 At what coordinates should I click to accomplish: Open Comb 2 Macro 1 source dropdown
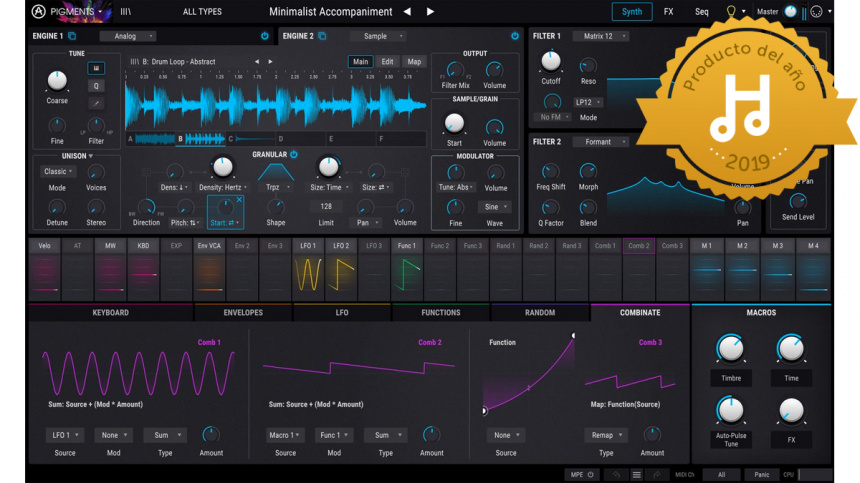pyautogui.click(x=285, y=435)
